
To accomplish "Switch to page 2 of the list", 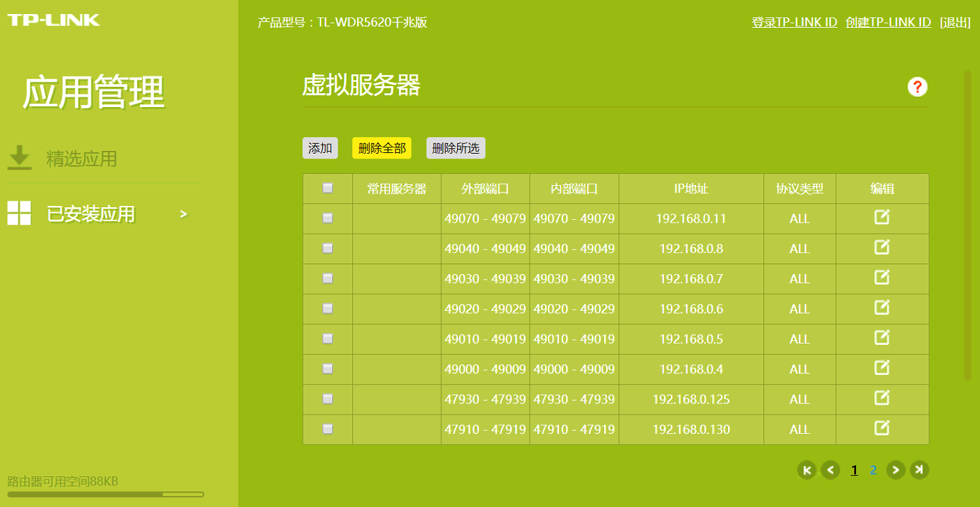I will (873, 471).
